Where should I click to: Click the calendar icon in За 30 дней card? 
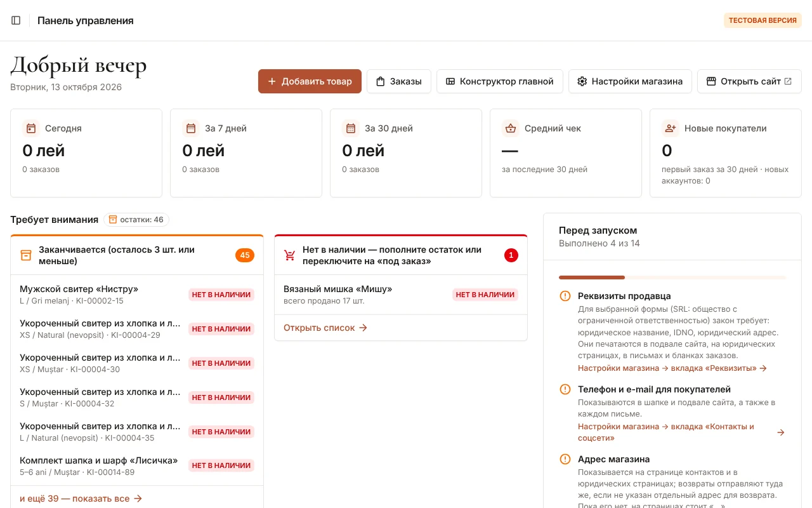coord(351,128)
